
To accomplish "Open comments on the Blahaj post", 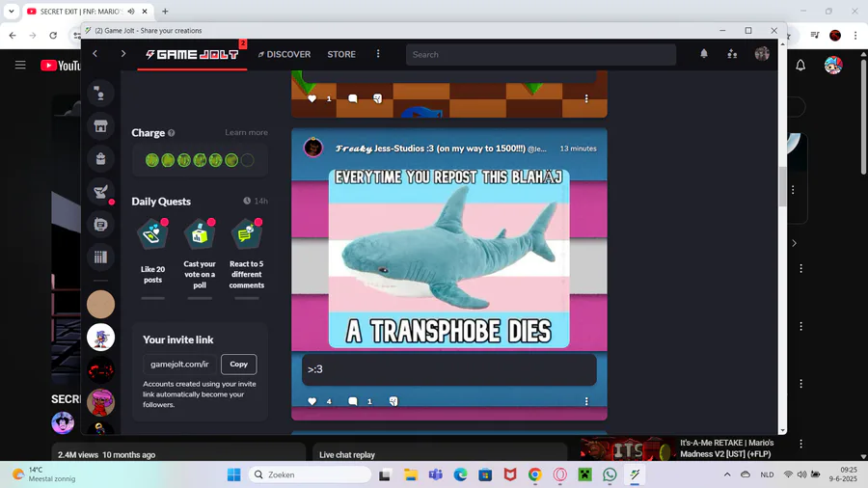I will (x=353, y=401).
